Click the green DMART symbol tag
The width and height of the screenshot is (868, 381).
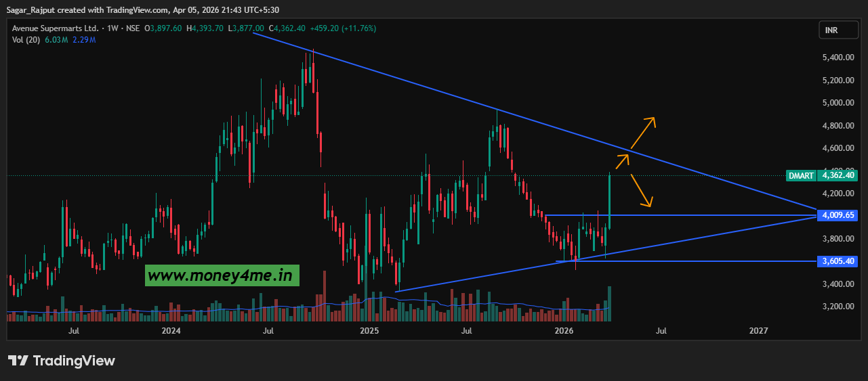801,175
